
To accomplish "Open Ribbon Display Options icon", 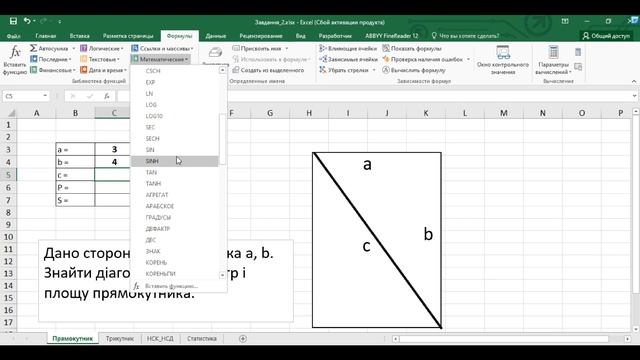I will (565, 21).
